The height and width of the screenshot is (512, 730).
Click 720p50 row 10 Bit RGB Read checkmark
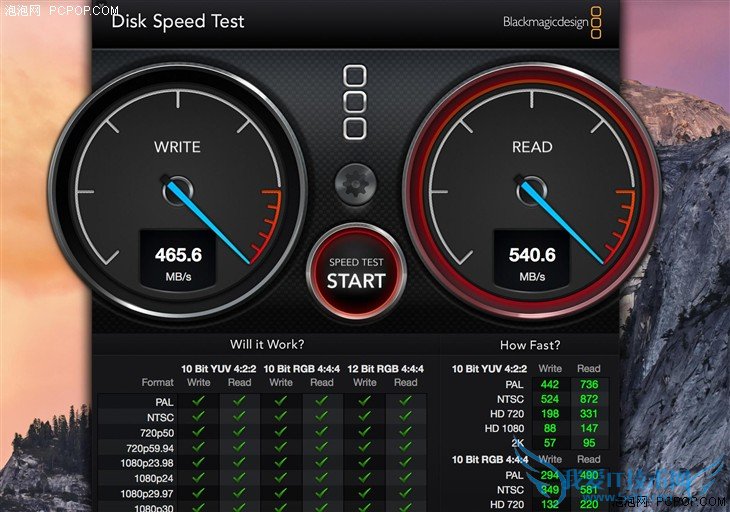[x=322, y=431]
